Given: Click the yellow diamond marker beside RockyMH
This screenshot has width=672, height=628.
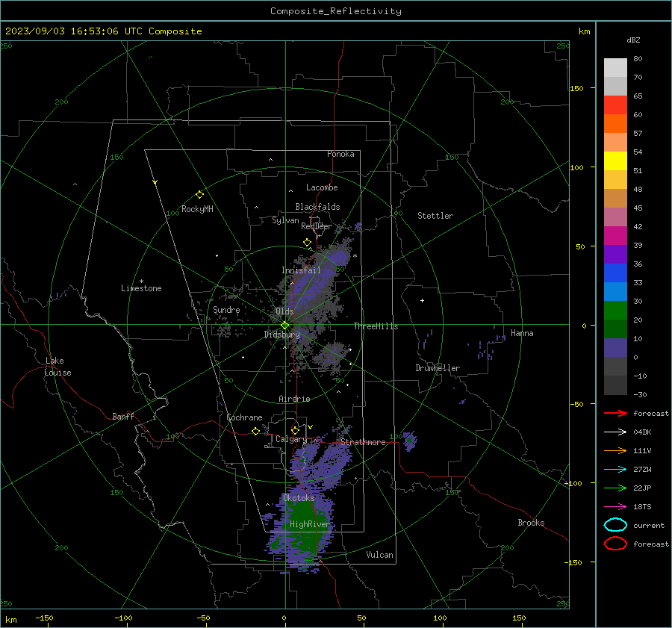Looking at the screenshot, I should (199, 195).
